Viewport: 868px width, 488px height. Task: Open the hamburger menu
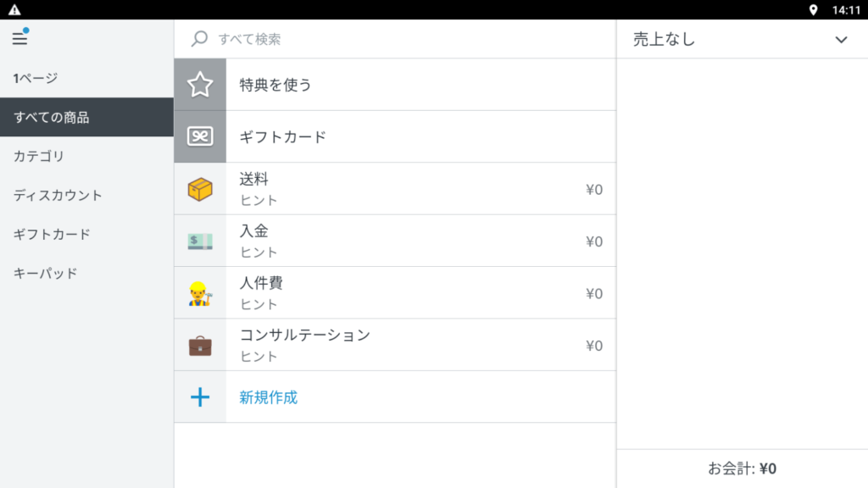(x=19, y=39)
